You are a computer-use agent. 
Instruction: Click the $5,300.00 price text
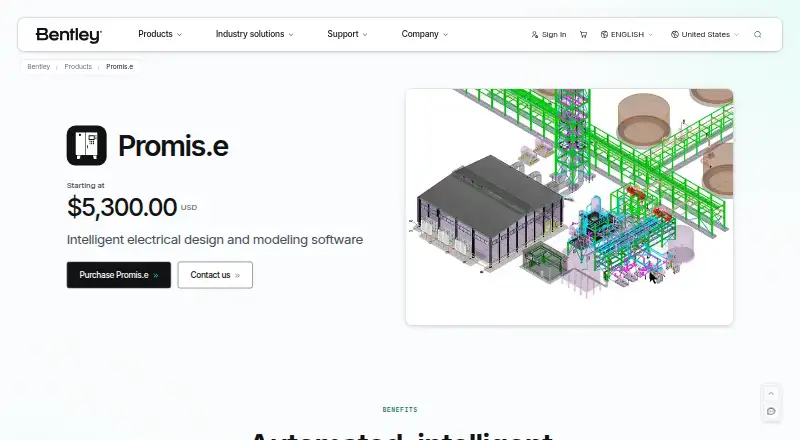(122, 207)
